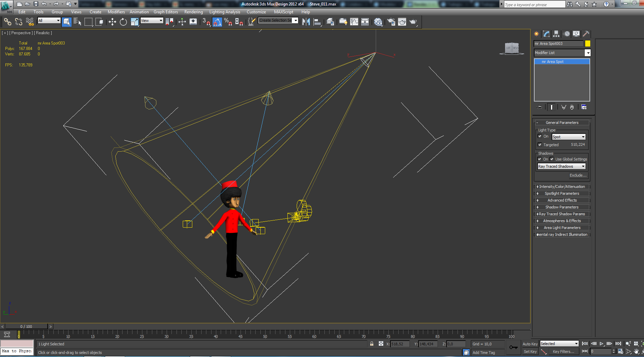Open the Ray Traced Shadows dropdown
Viewport: 644px width, 357px height.
click(562, 166)
